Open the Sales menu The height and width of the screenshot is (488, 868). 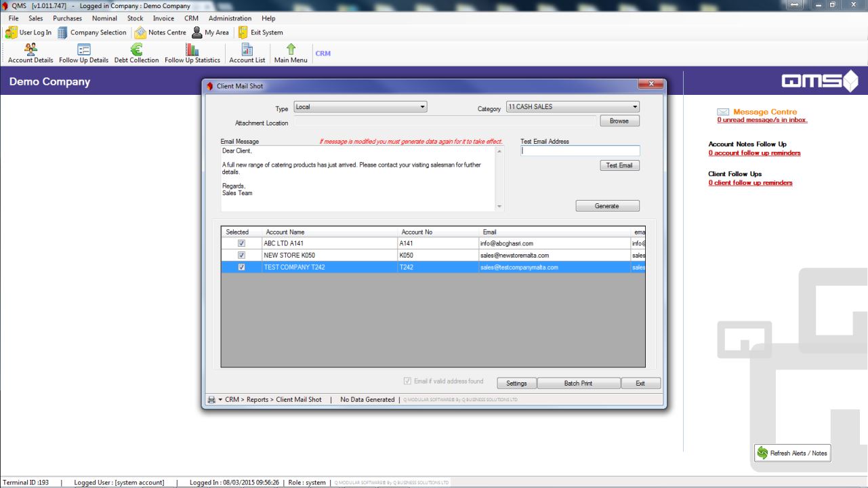tap(36, 18)
